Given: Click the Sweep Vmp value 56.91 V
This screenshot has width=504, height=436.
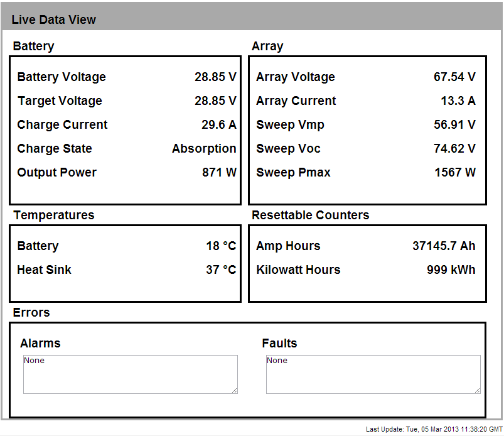Looking at the screenshot, I should pos(454,125).
